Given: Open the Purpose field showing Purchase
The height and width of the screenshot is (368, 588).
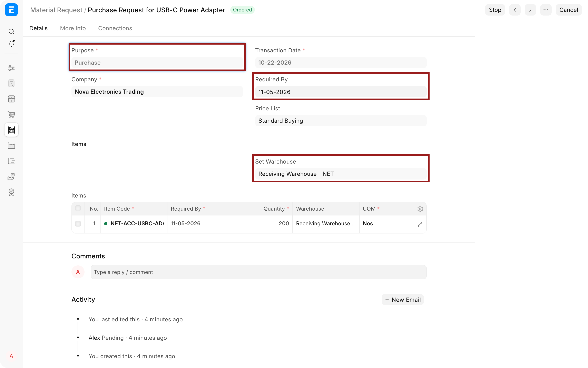Looking at the screenshot, I should coord(157,63).
